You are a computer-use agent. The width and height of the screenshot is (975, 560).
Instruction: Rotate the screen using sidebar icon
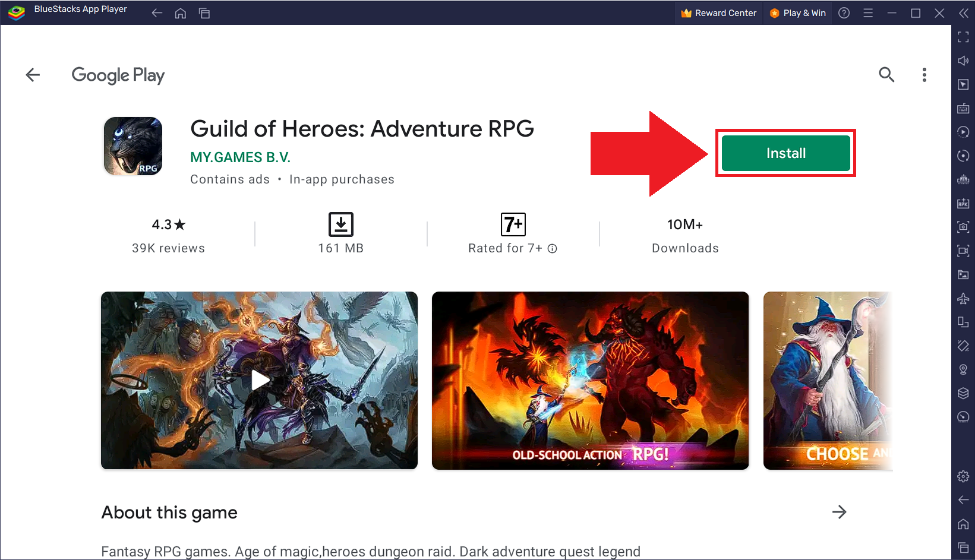[x=963, y=346]
